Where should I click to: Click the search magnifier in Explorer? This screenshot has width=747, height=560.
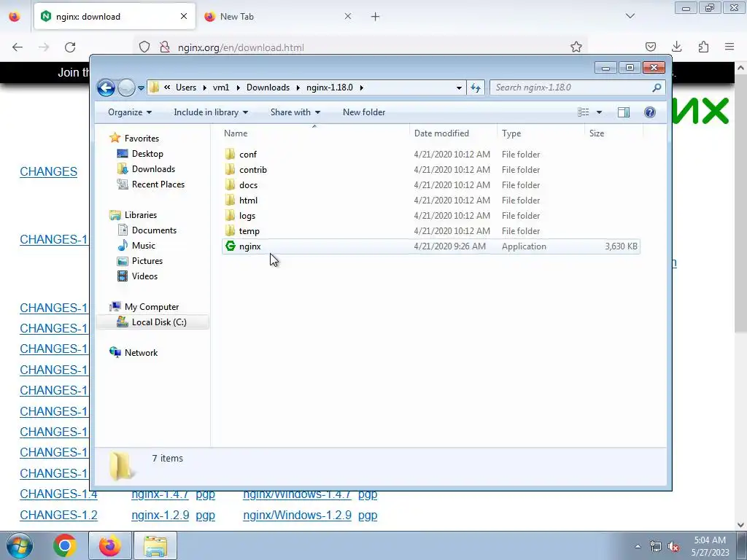pos(657,87)
